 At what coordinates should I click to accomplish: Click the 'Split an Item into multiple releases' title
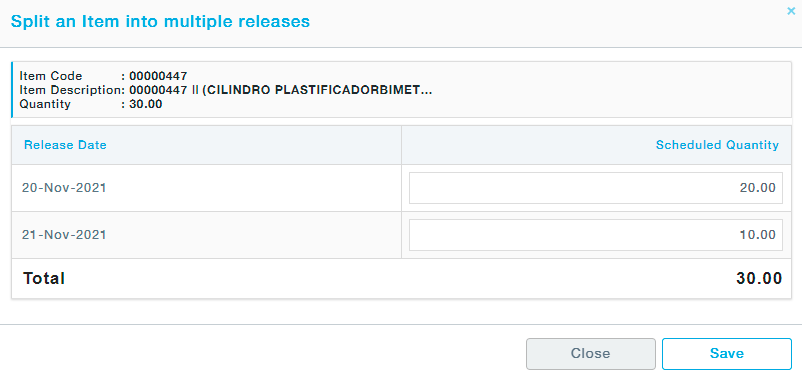(x=160, y=21)
